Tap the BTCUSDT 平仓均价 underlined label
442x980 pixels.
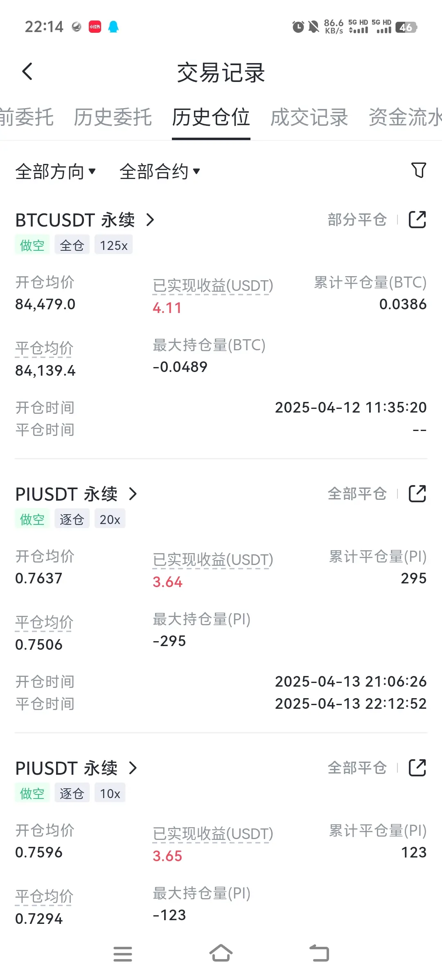44,348
